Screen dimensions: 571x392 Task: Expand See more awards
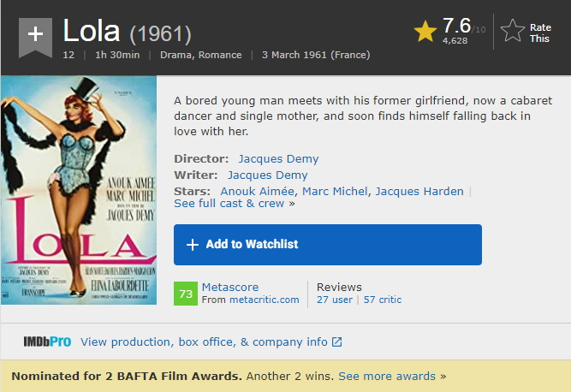[x=388, y=377]
